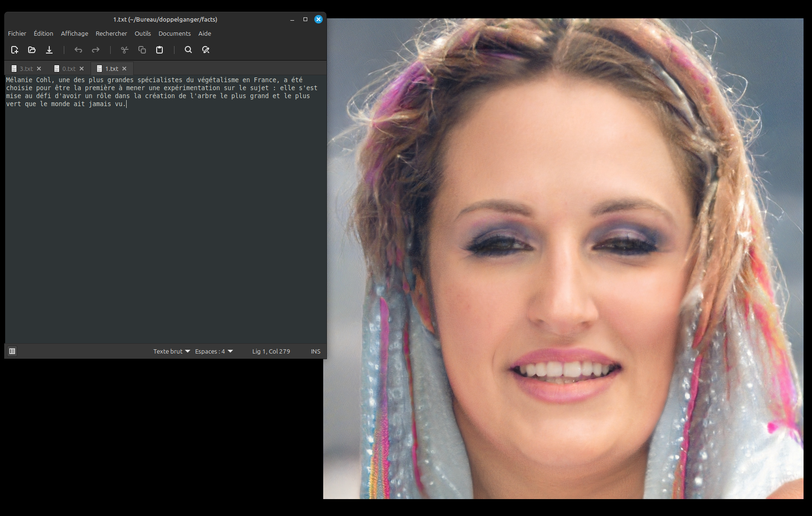Screen dimensions: 812x516
Task: Close the 1.txt tab
Action: (124, 69)
